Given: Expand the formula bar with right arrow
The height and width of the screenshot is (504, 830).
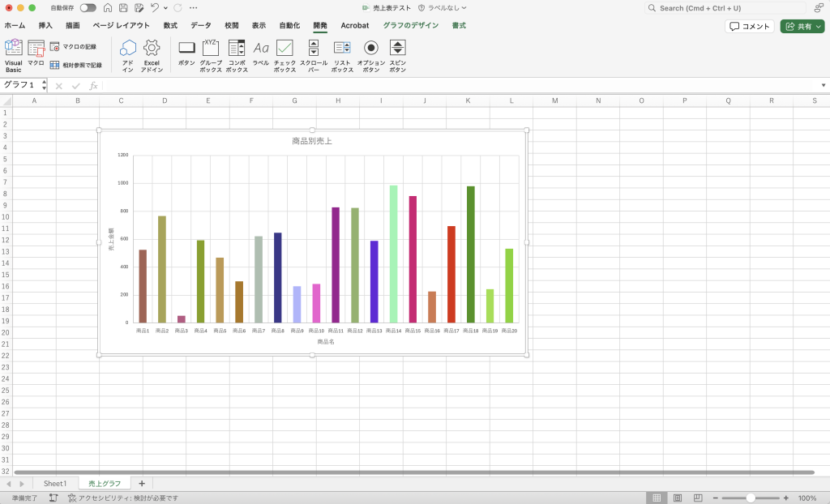Looking at the screenshot, I should point(824,85).
